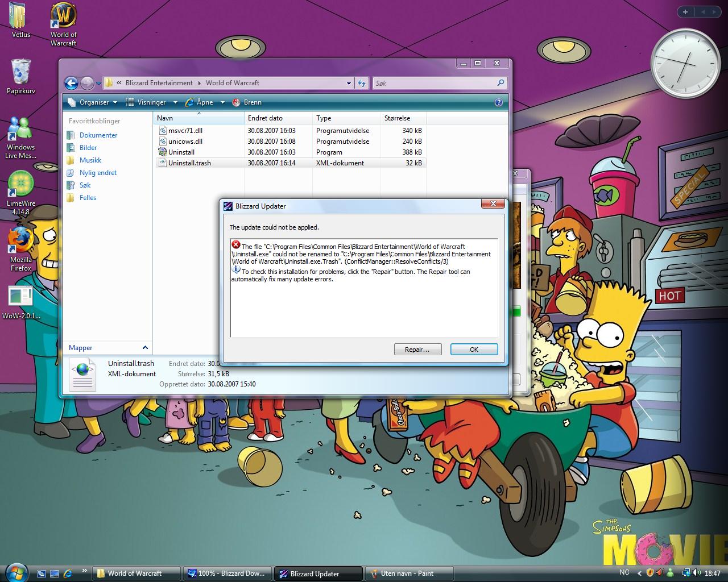Sort files by Størrelse column header
The image size is (728, 582).
pyautogui.click(x=403, y=118)
